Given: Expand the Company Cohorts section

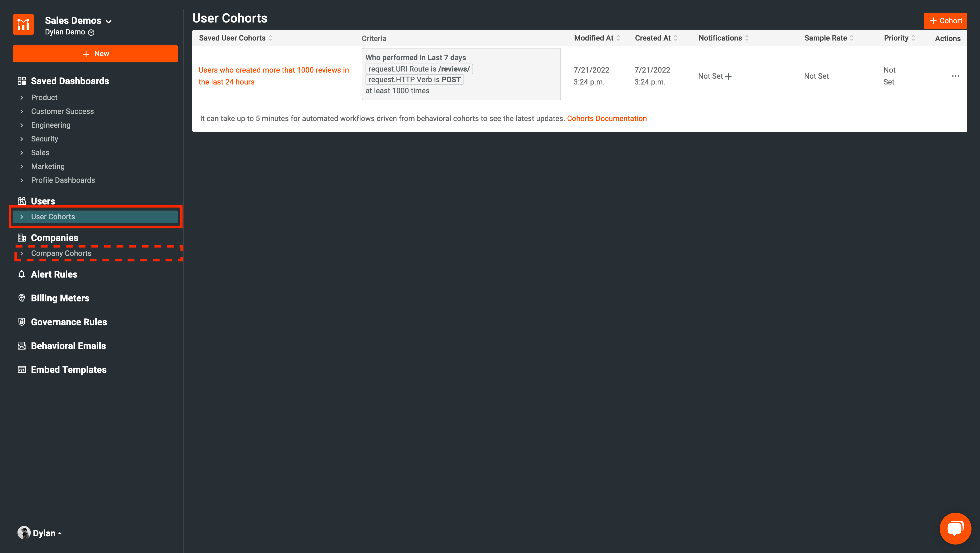Looking at the screenshot, I should coord(22,253).
